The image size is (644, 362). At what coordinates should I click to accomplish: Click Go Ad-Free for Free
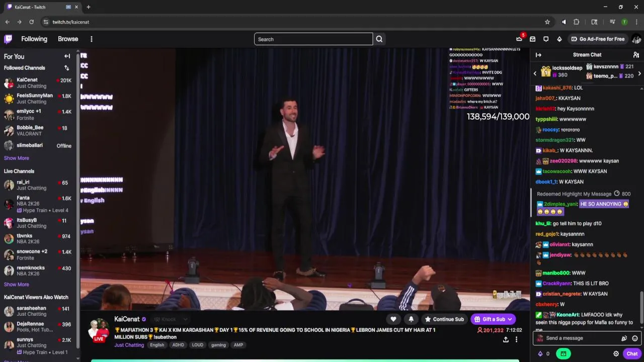(x=598, y=39)
